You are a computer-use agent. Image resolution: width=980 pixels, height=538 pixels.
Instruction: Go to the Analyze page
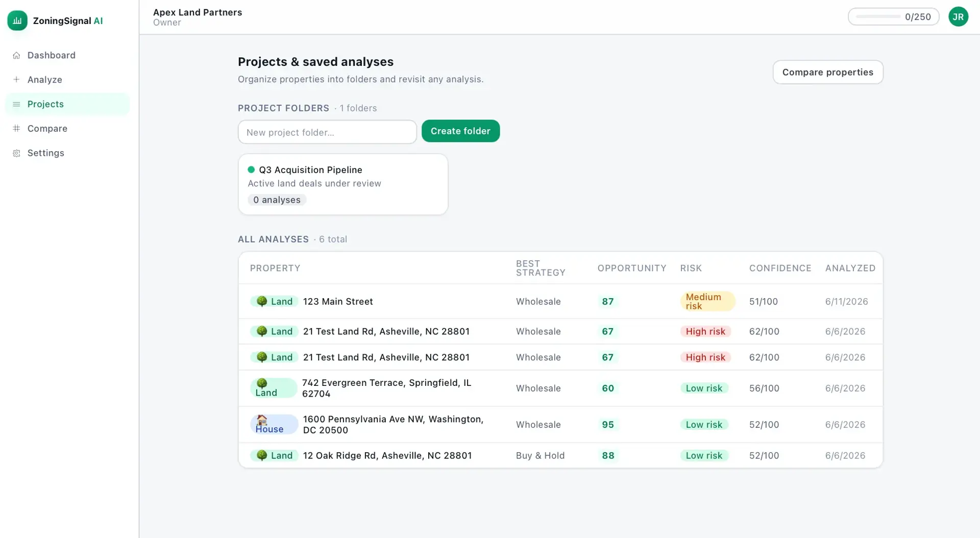(x=67, y=80)
